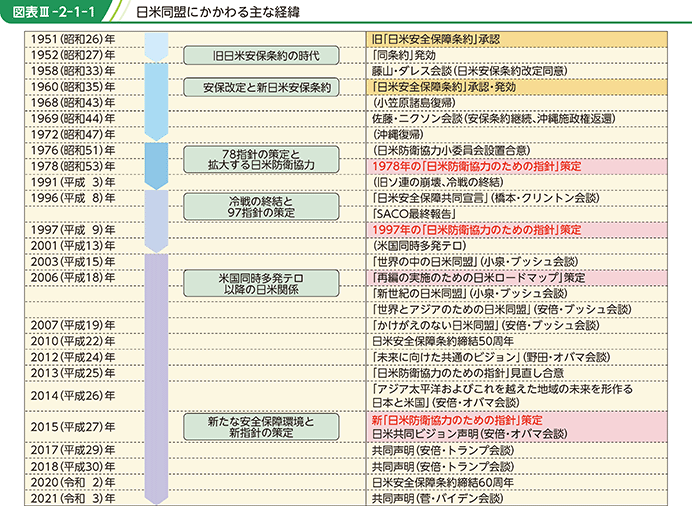The image size is (692, 506).
Task: Click the event 旧「日米安全保障条約」承認
Action: pyautogui.click(x=436, y=39)
